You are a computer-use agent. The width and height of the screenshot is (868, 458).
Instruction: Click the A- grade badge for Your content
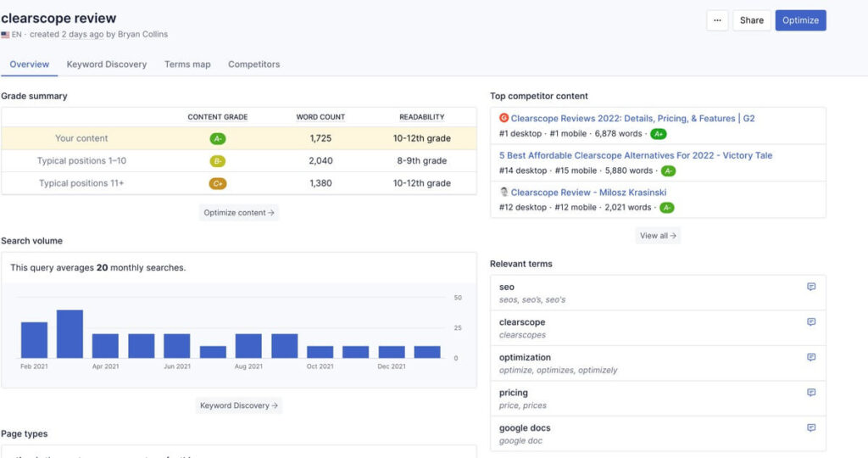[218, 138]
